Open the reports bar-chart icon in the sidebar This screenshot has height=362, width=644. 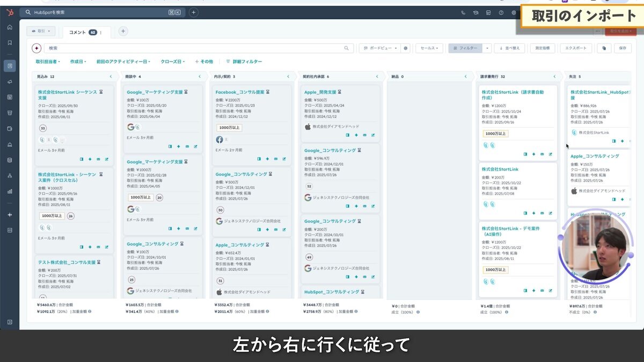[10, 191]
